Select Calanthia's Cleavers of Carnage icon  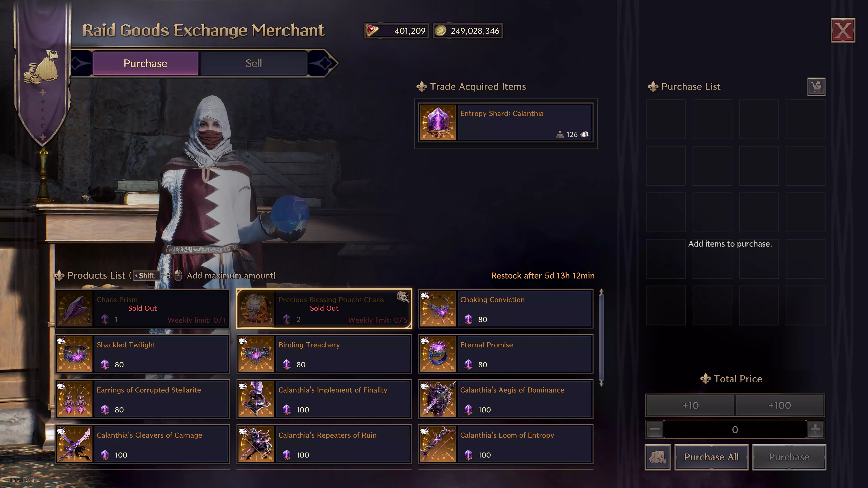coord(74,444)
